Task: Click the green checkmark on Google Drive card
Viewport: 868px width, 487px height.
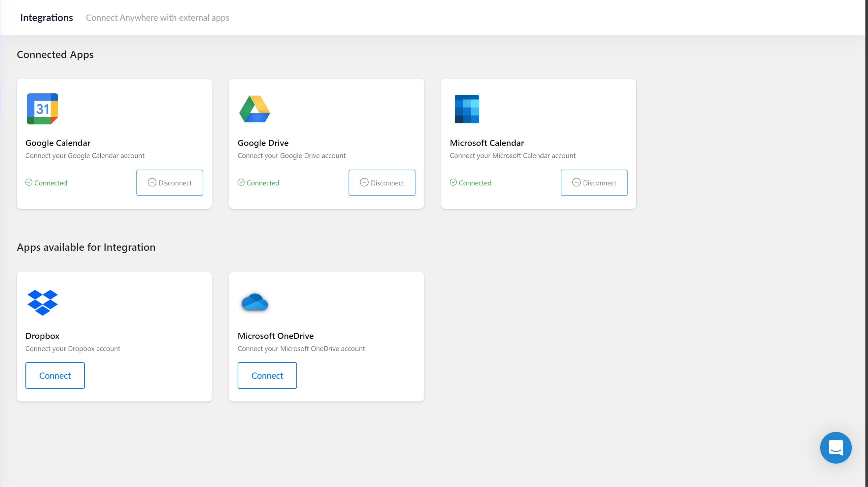Action: pyautogui.click(x=241, y=182)
